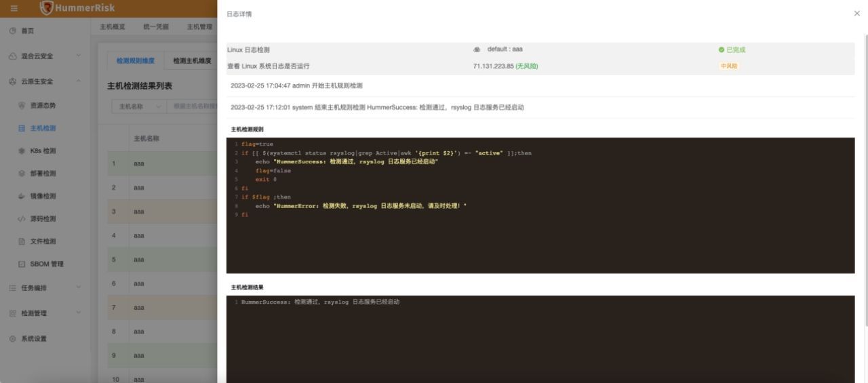Switch to 统一凭据 top tab
Viewport: 868px width, 383px height.
tap(156, 27)
